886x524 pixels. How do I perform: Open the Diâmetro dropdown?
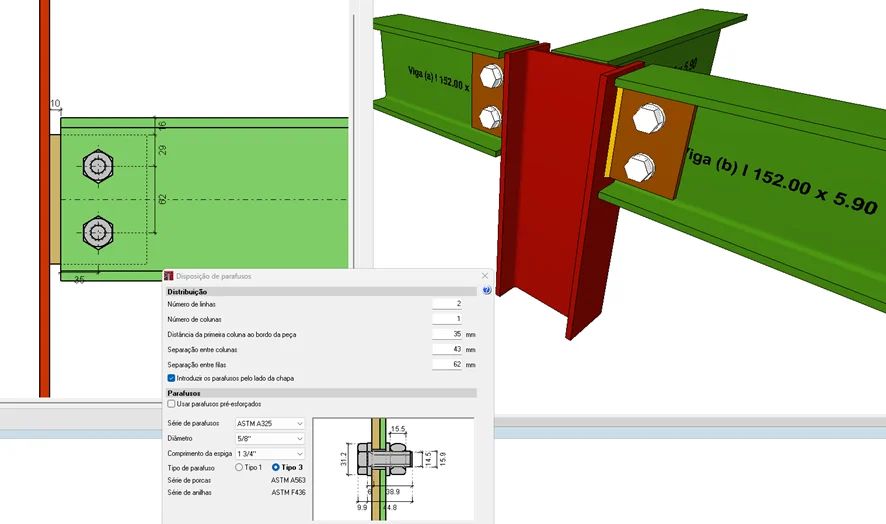[270, 439]
